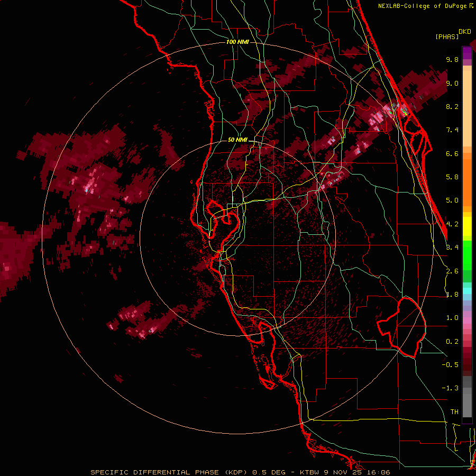Image resolution: width=476 pixels, height=476 pixels.
Task: Select the 6.6 value on the color scale
Action: click(x=452, y=153)
